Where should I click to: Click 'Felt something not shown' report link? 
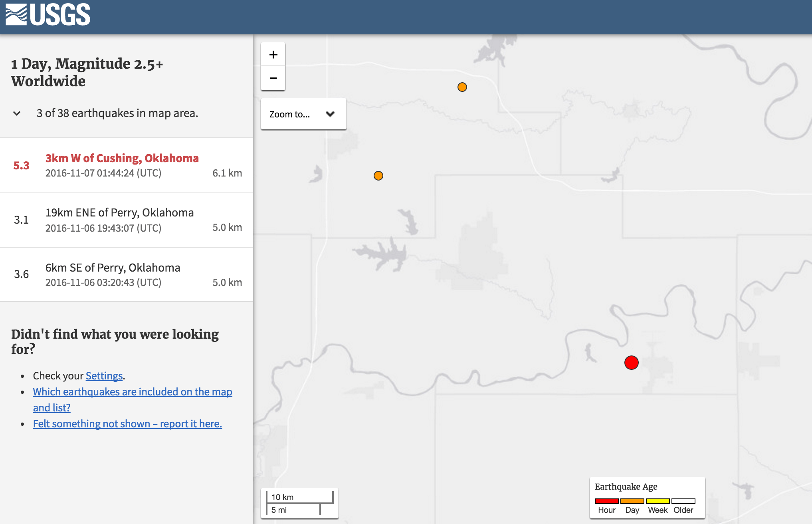pos(127,424)
